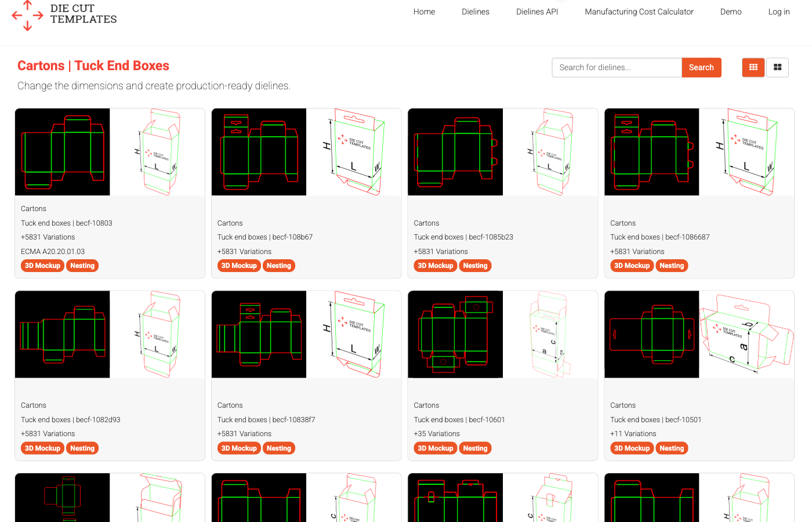Click the ECMA A20.20.01.03 text

pyautogui.click(x=53, y=252)
